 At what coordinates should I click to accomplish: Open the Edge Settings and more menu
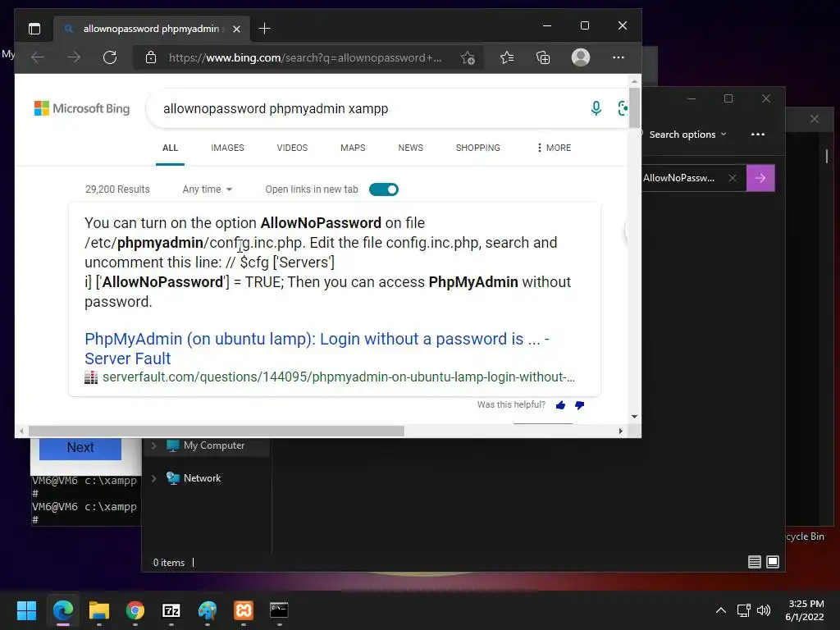coord(619,57)
